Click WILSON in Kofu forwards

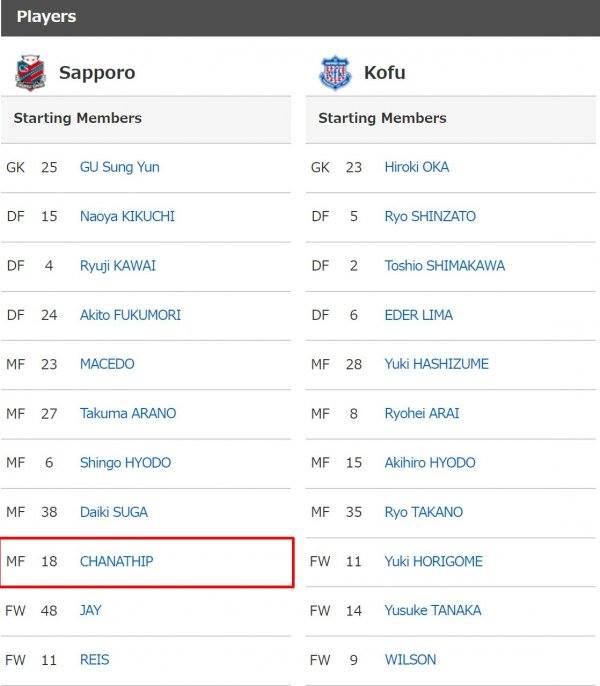pos(410,660)
